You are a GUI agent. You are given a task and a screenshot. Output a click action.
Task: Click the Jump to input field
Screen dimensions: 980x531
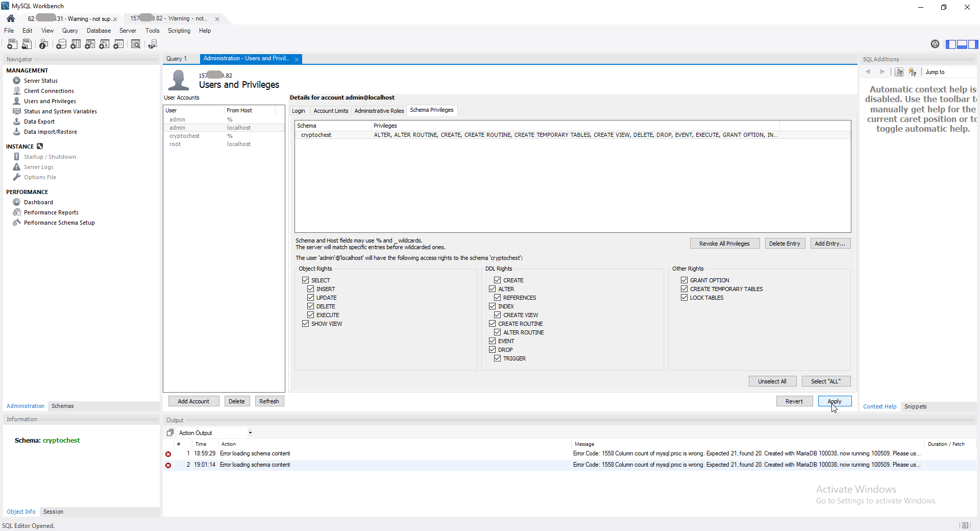[x=949, y=72]
